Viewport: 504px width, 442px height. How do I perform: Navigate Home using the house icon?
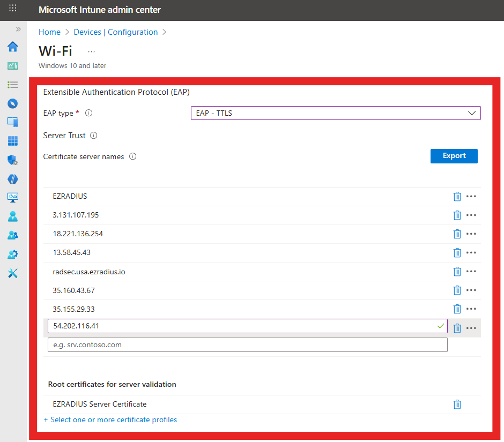point(13,47)
